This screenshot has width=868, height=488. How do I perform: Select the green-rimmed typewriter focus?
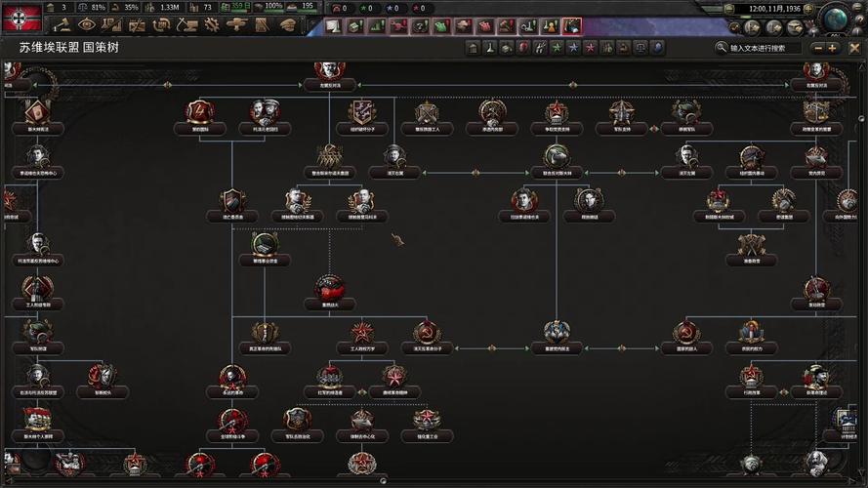266,244
